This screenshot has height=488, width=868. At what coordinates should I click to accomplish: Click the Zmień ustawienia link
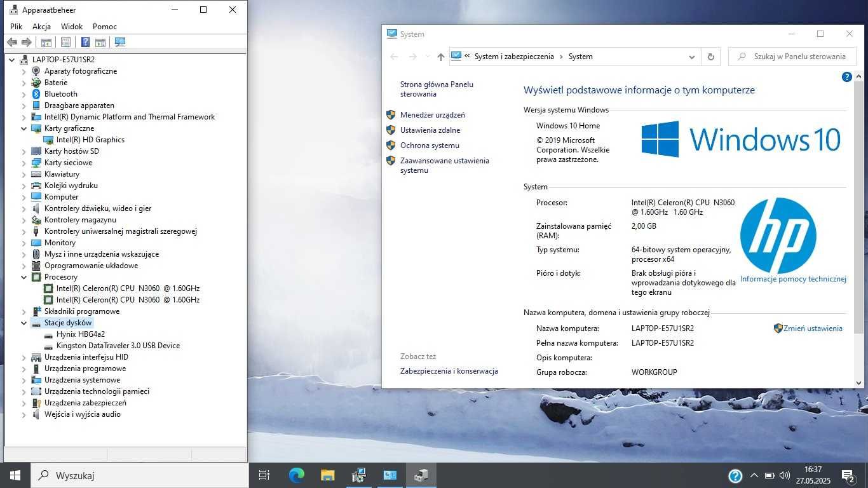[x=813, y=329]
